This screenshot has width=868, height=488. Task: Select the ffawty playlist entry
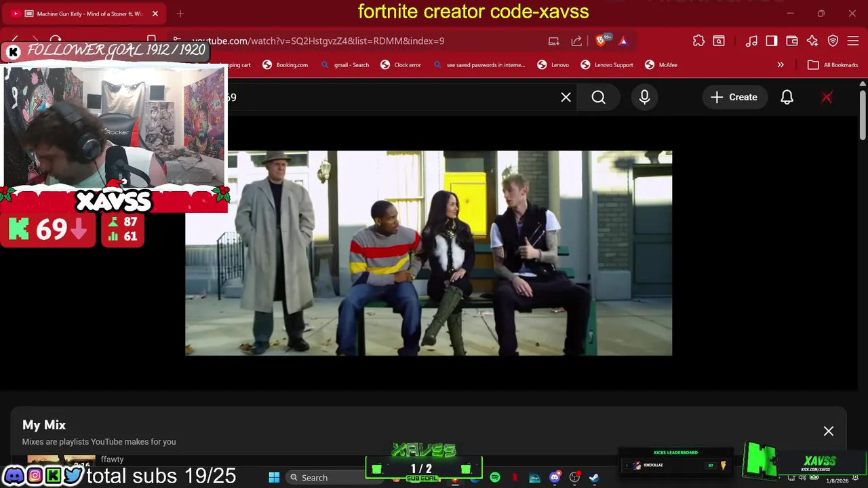click(x=112, y=459)
